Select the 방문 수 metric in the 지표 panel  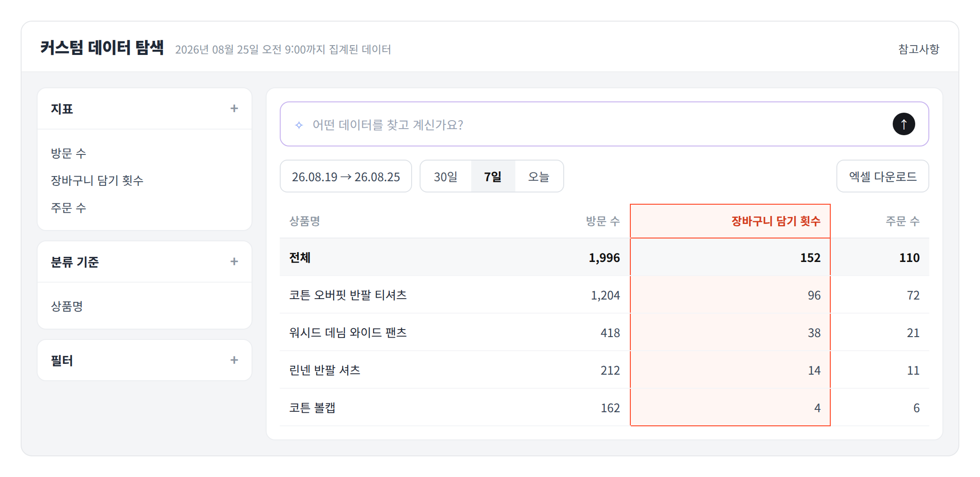[69, 153]
